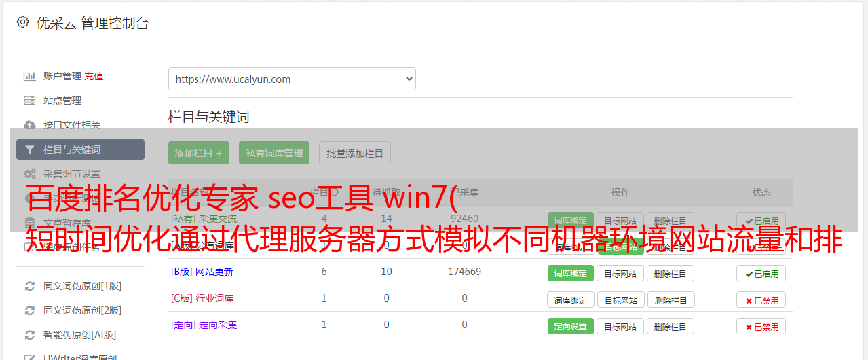Screen dimensions: 868x360
Task: Click the green 添加栏目 + button
Action: click(199, 153)
